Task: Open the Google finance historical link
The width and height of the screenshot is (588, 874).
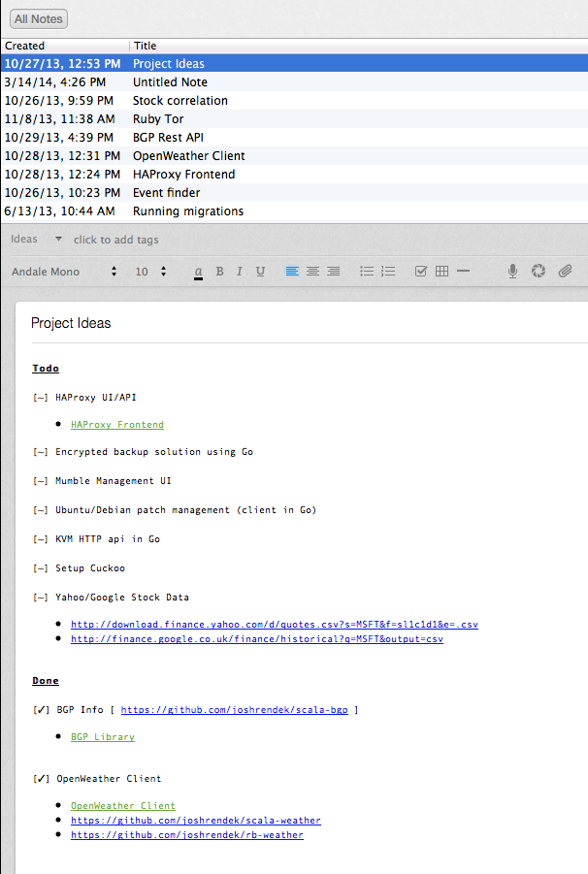Action: tap(257, 639)
